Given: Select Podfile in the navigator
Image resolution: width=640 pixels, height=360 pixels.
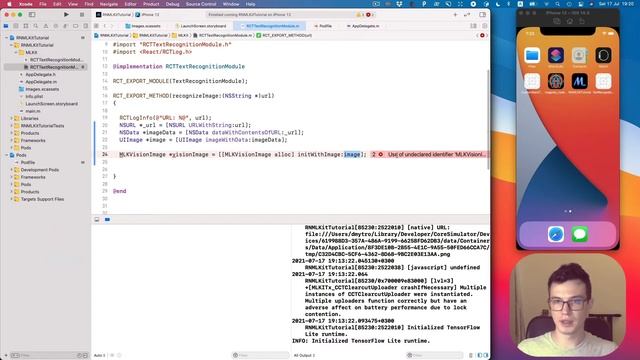Looking at the screenshot, I should (x=28, y=162).
